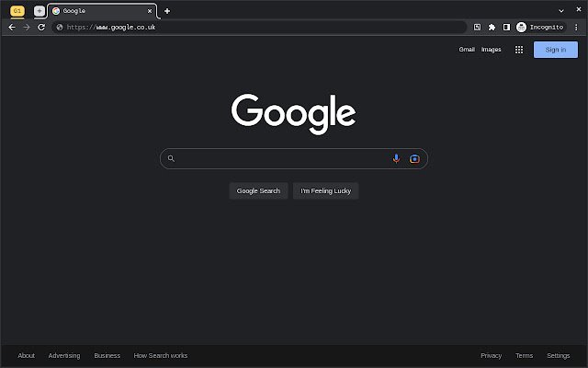Open the About footer link
Screen dimensions: 588x368
click(x=27, y=355)
